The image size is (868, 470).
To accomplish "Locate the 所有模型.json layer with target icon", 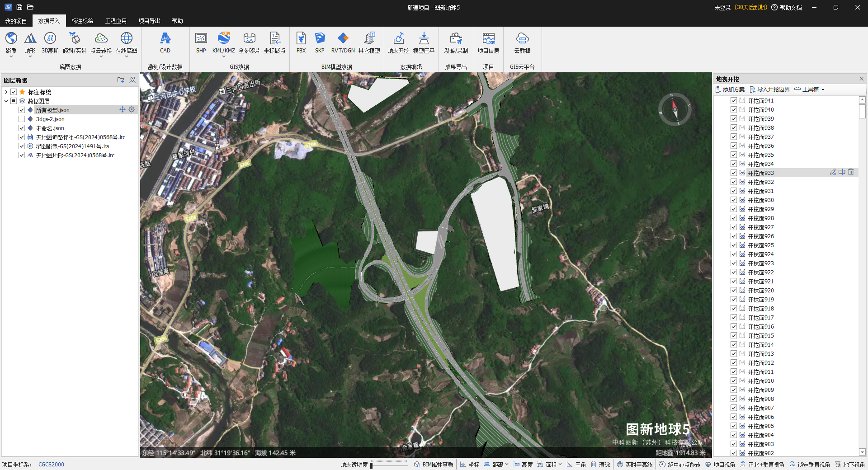I will [x=132, y=110].
